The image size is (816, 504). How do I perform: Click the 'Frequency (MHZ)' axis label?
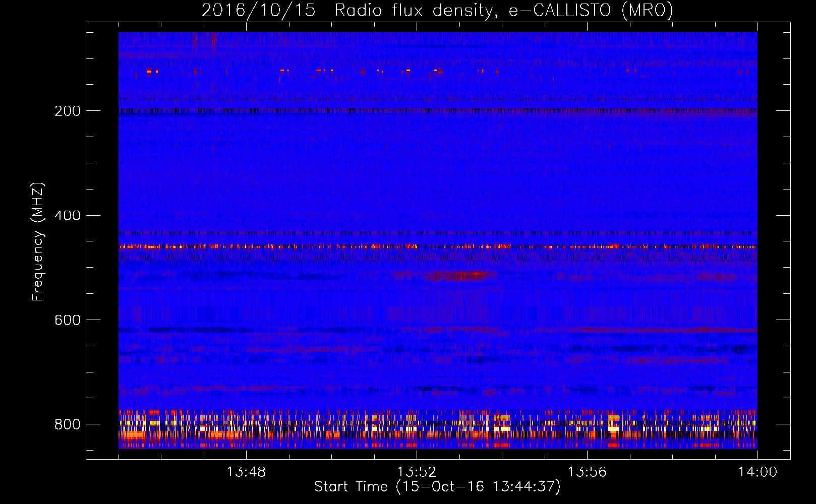37,242
